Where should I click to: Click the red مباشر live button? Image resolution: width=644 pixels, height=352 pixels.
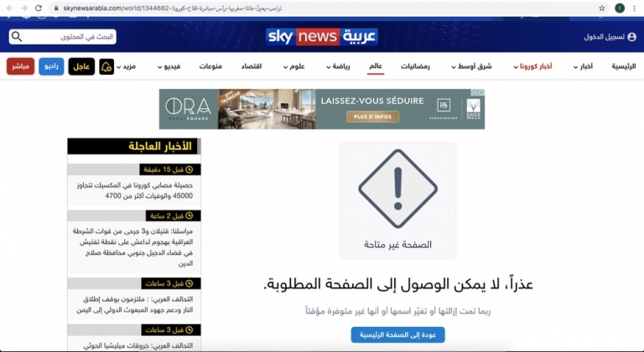click(20, 66)
